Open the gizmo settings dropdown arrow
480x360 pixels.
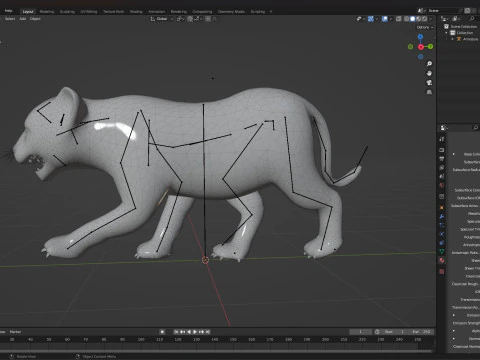click(x=377, y=19)
